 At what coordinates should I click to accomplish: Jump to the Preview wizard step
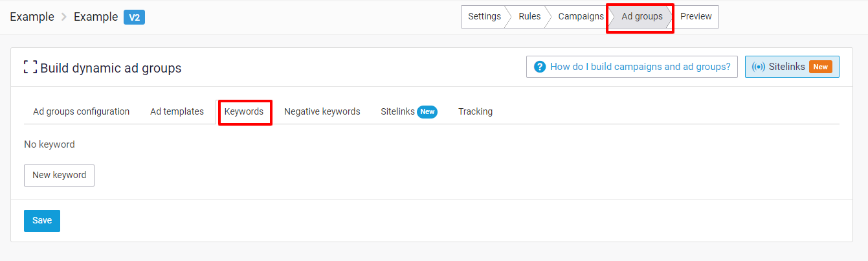[696, 17]
